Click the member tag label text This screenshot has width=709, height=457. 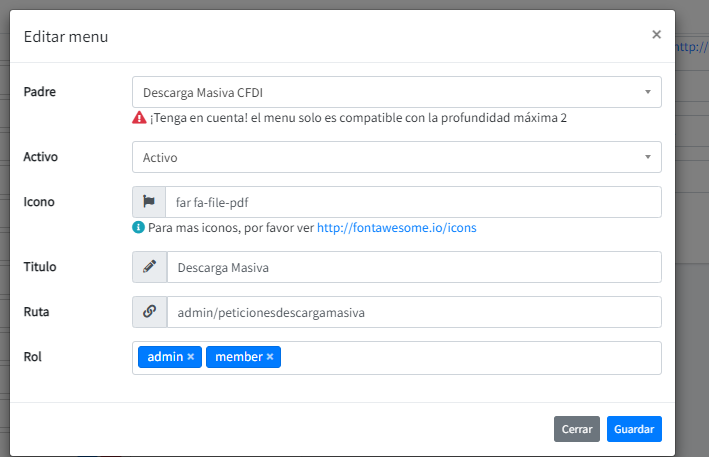(238, 357)
